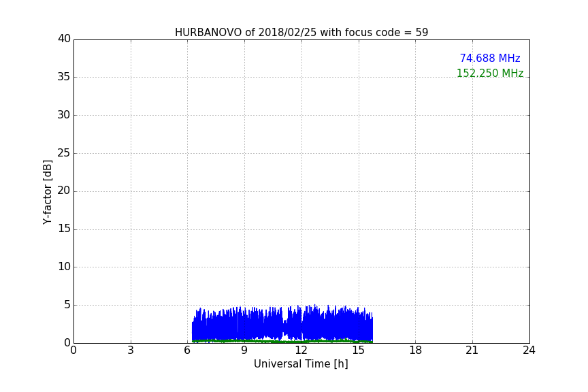Click the x-axis tick label 12

click(x=301, y=350)
